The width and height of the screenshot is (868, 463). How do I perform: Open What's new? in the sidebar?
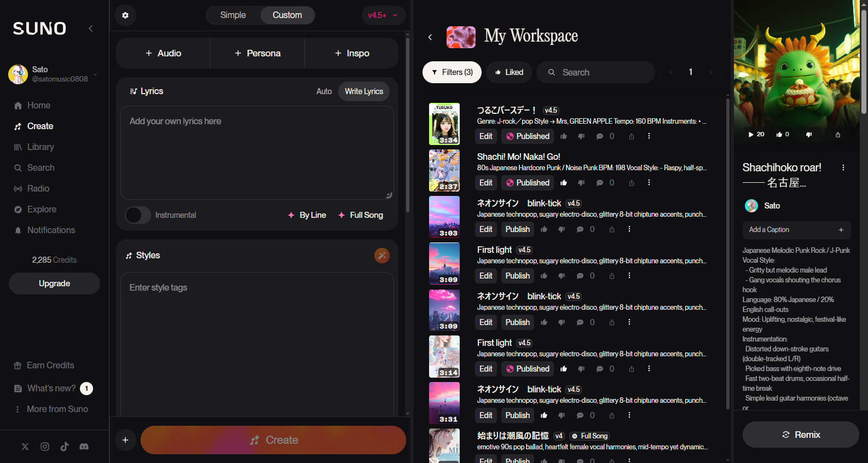[53, 389]
